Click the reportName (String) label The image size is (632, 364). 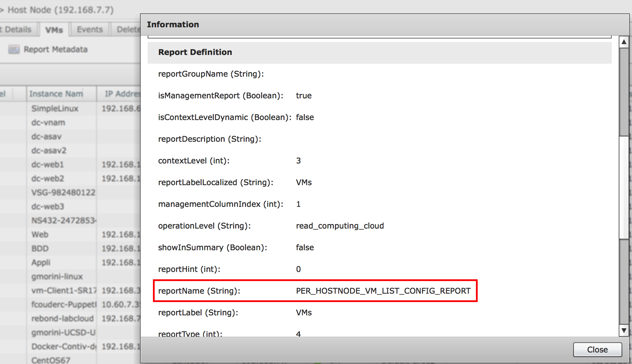(199, 291)
